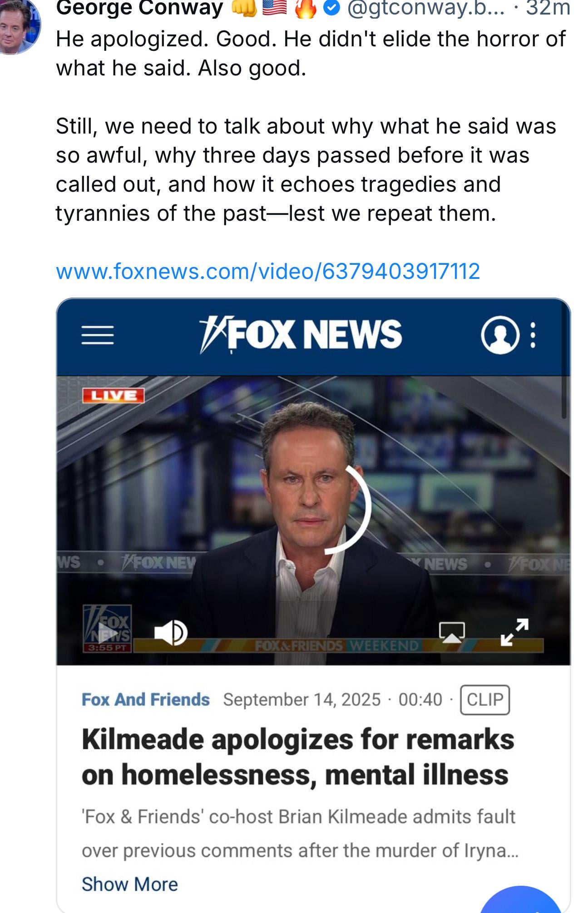Mute the video with speaker icon

170,633
